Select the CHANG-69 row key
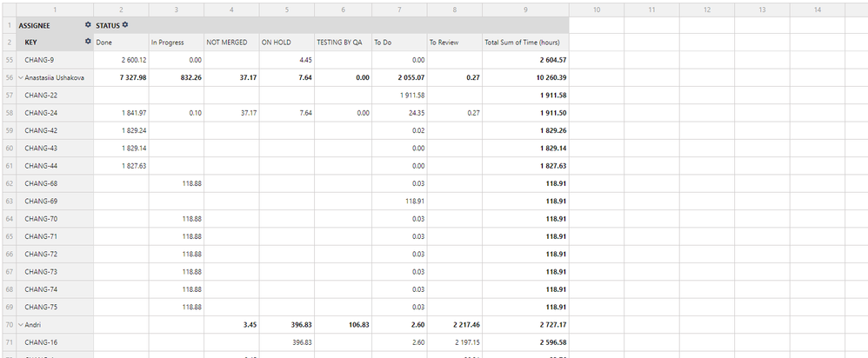The width and height of the screenshot is (868, 358). point(41,202)
